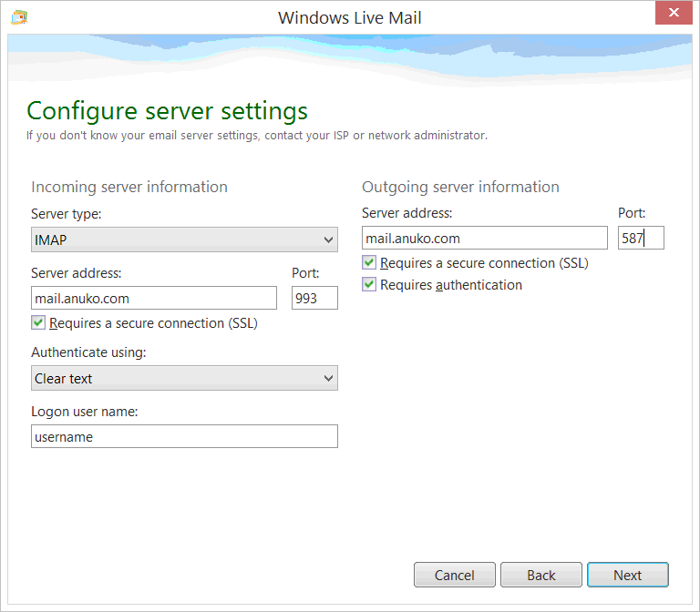Focus incoming Server address field
This screenshot has width=700, height=612.
click(154, 298)
